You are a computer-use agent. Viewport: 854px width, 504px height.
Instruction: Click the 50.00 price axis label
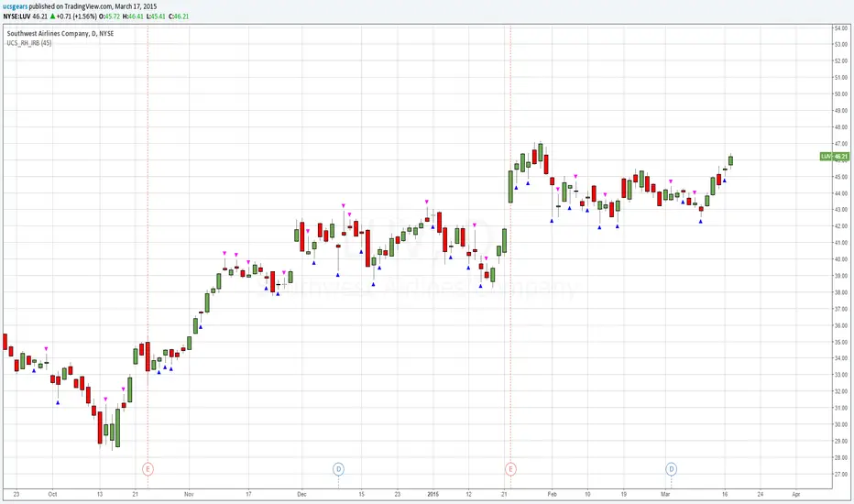click(841, 94)
